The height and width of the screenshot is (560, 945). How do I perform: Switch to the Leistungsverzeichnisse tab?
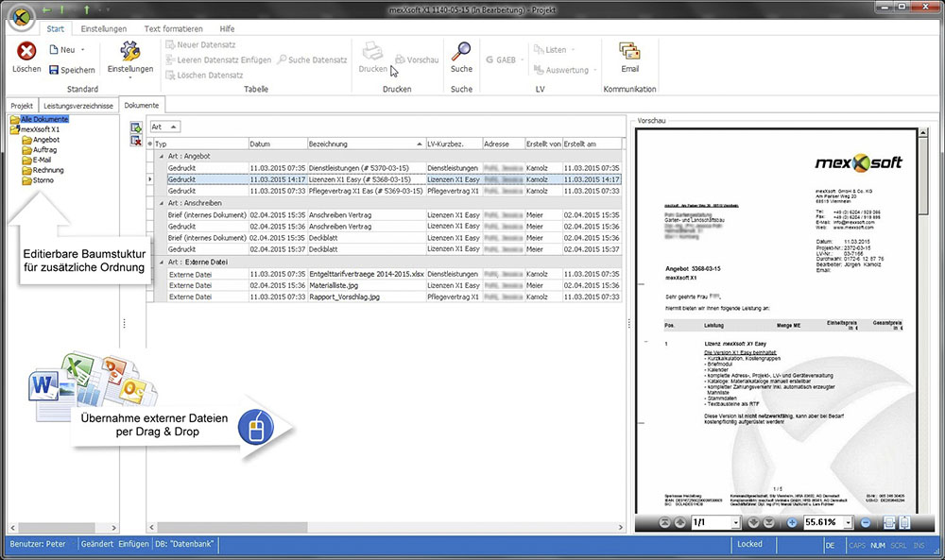coord(79,106)
